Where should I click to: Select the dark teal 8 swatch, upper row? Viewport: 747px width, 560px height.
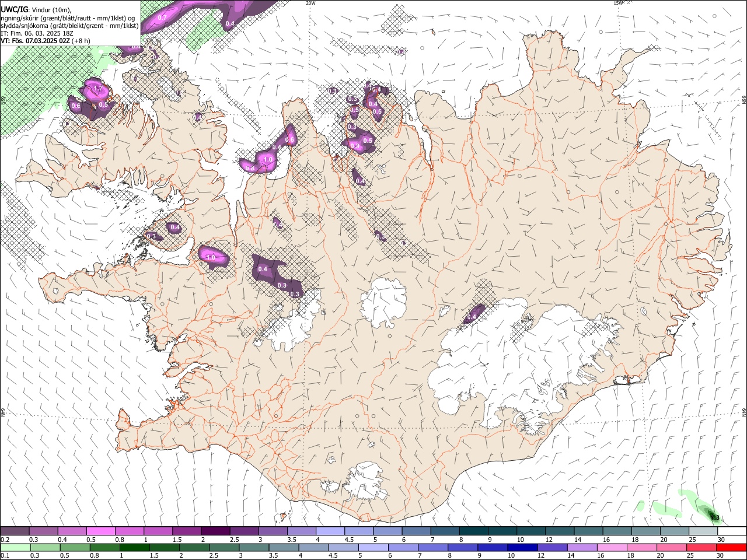(473, 531)
